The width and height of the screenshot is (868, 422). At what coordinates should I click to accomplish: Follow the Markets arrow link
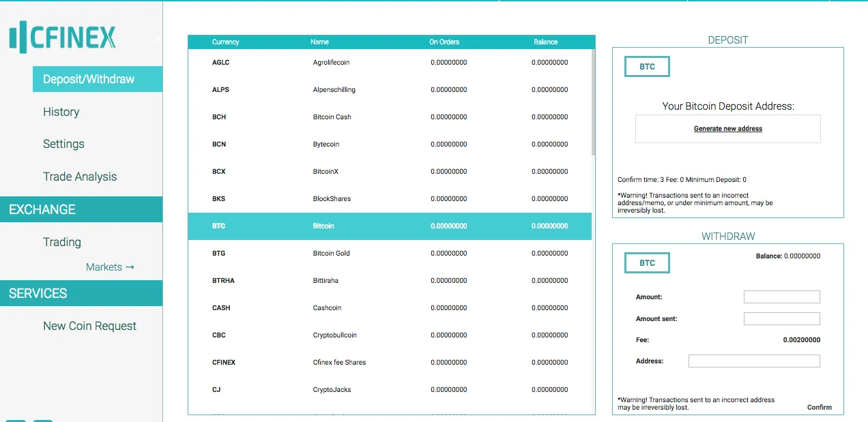110,267
